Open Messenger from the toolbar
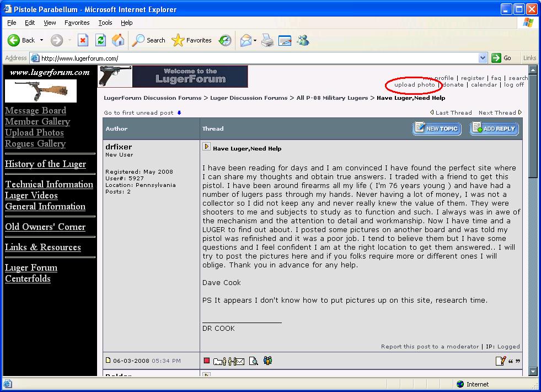 pos(303,40)
